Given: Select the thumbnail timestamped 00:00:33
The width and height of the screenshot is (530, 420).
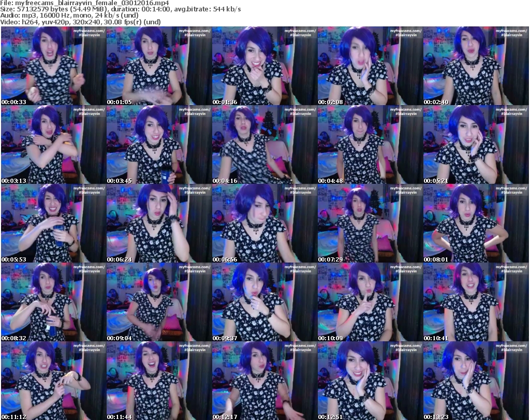Looking at the screenshot, I should coord(53,66).
